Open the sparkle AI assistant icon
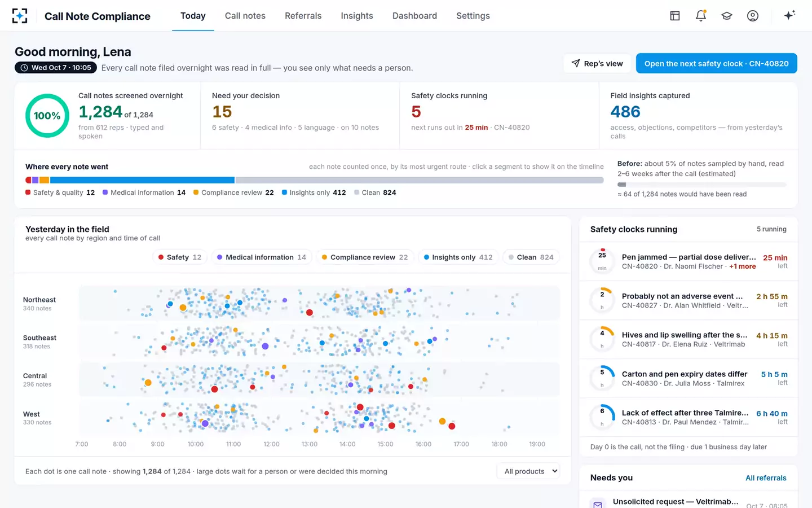Viewport: 812px width, 508px height. [789, 16]
